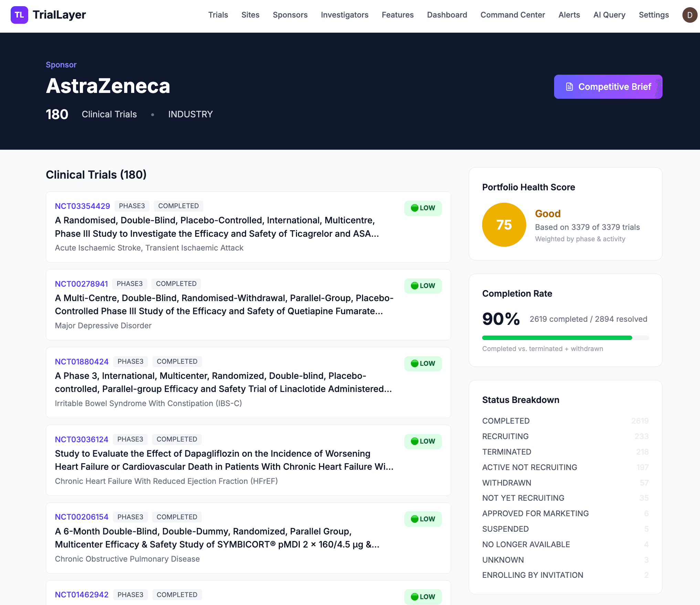Image resolution: width=700 pixels, height=605 pixels.
Task: Click the RECRUITING status row
Action: (x=565, y=436)
